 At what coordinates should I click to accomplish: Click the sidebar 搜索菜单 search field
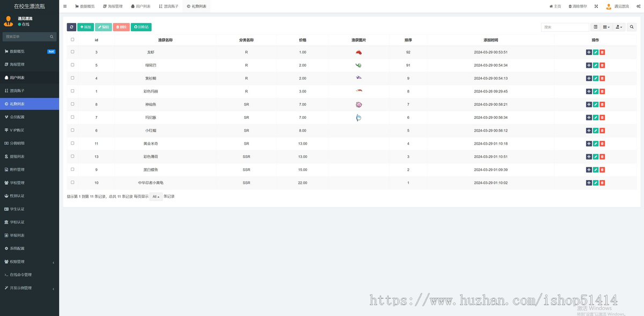(x=26, y=37)
